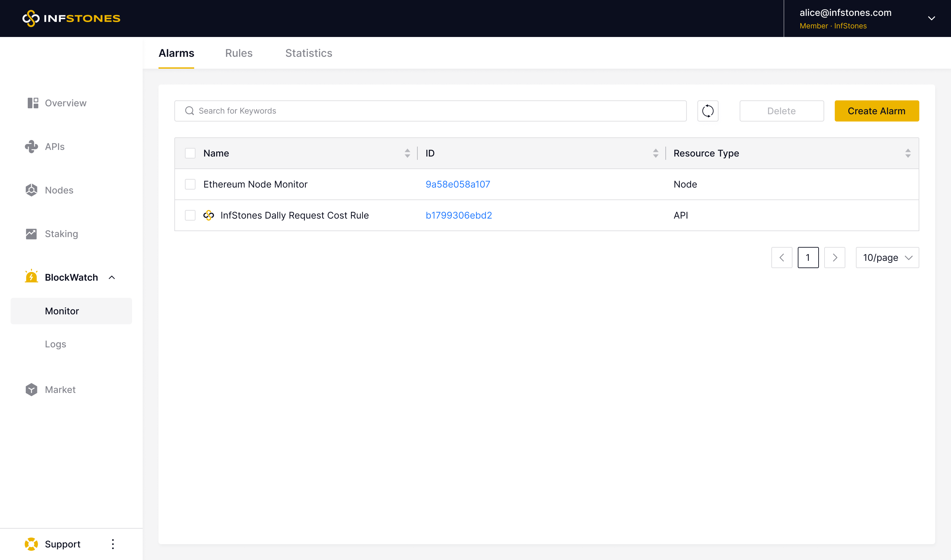Image resolution: width=951 pixels, height=560 pixels.
Task: Open alarm ID link 9a58e058a107
Action: point(457,184)
